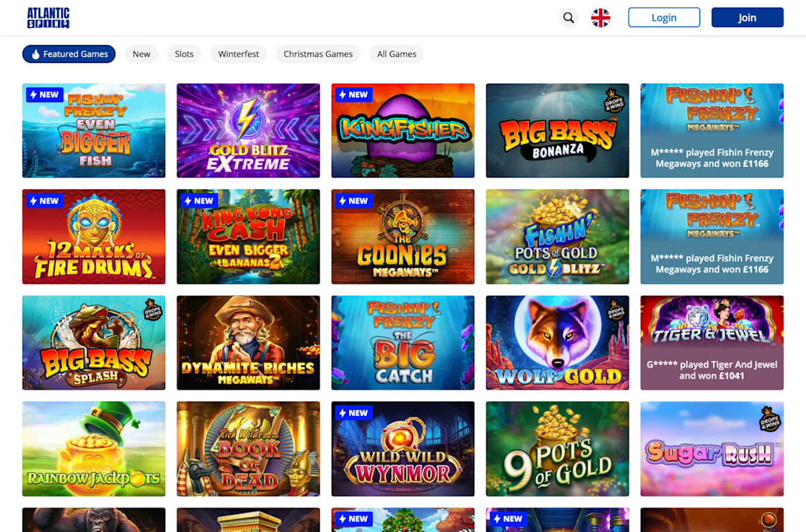
Task: Select the Featured Games tab
Action: 69,54
